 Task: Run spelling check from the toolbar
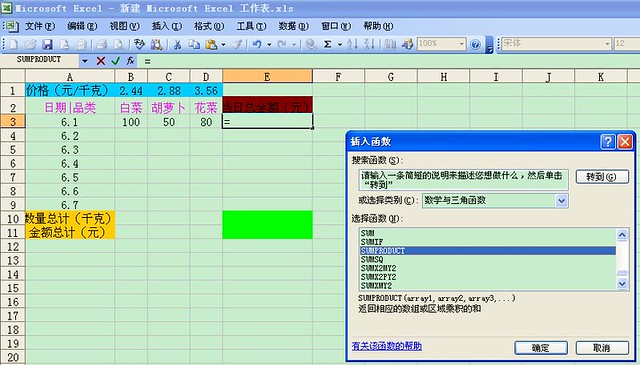(x=139, y=44)
